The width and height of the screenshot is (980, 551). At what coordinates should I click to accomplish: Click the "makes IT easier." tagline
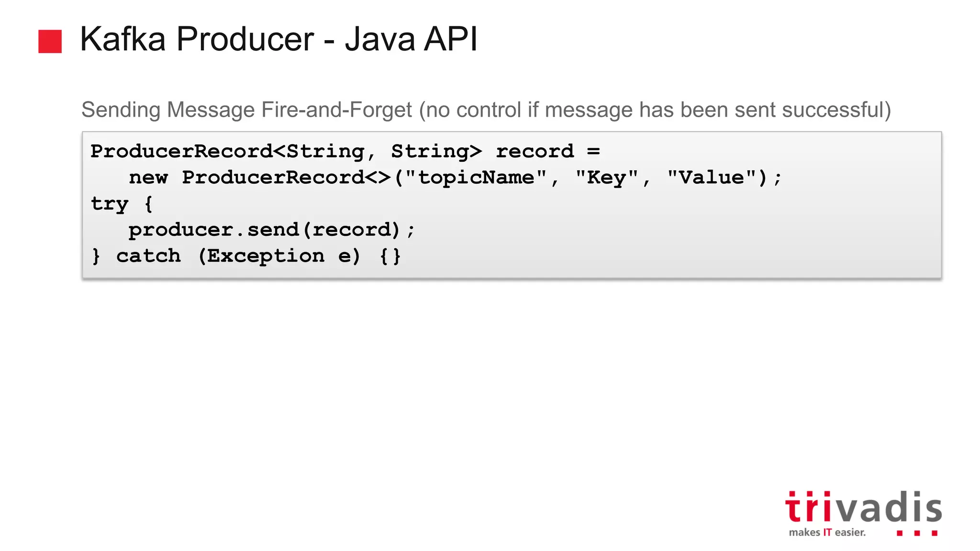coord(827,532)
